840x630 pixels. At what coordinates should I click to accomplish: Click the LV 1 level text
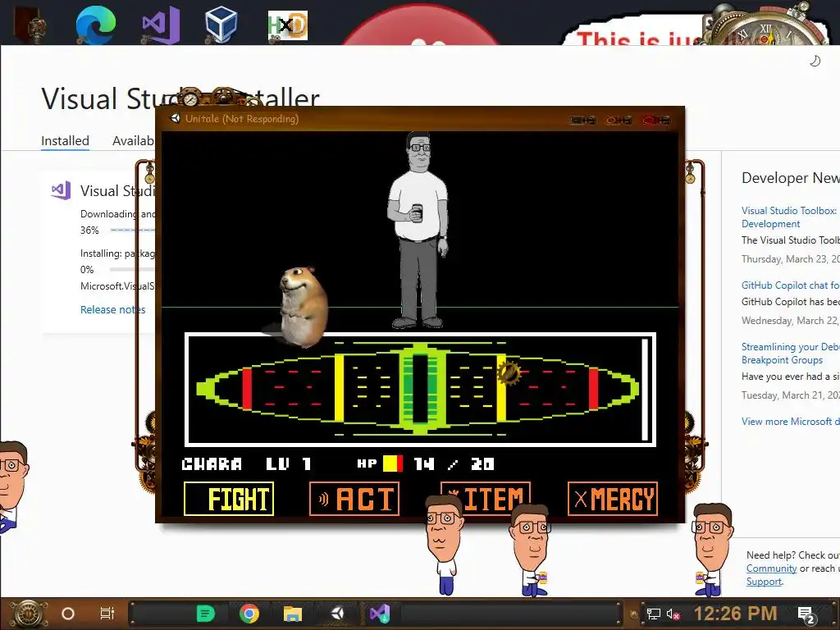[x=289, y=464]
